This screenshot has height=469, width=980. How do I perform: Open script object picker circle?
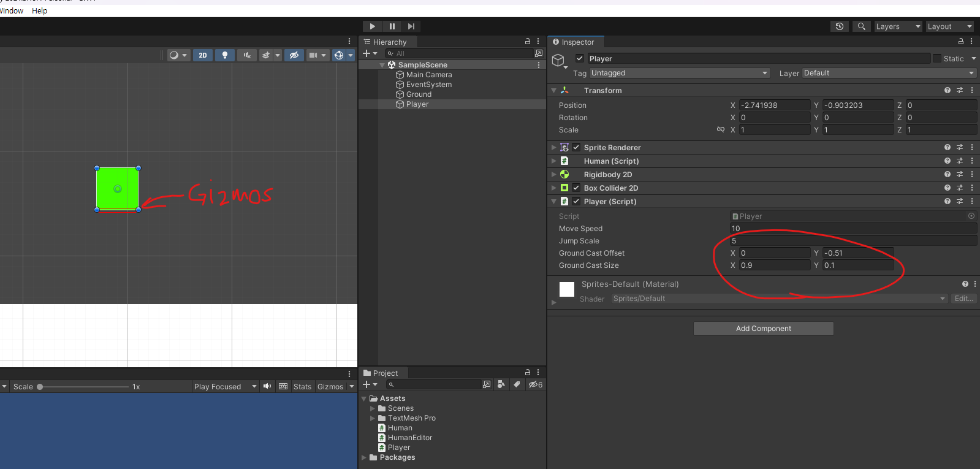971,216
